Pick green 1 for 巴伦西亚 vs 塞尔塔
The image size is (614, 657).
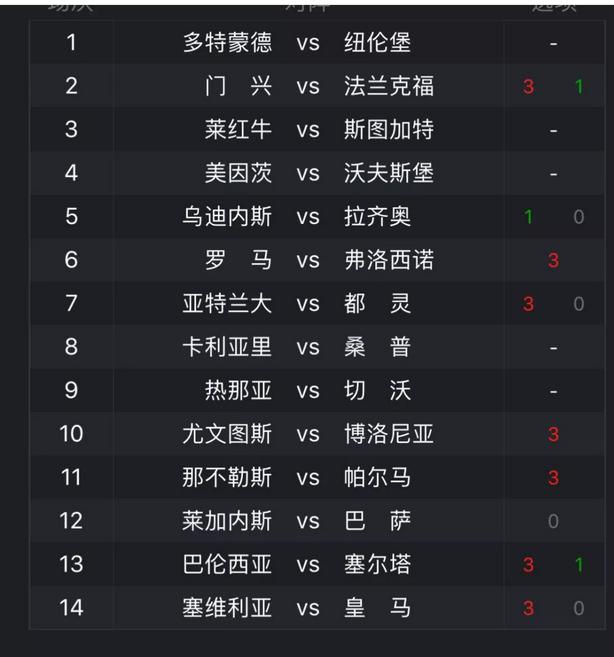click(579, 565)
